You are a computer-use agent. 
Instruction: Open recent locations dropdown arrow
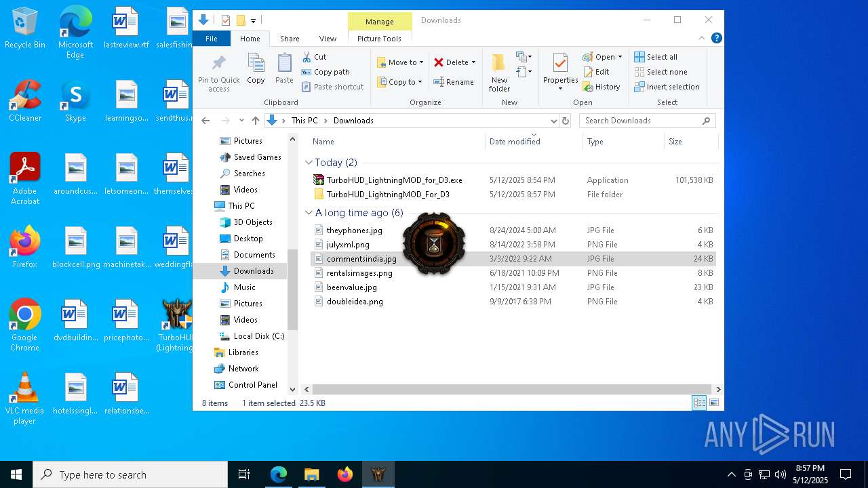241,121
